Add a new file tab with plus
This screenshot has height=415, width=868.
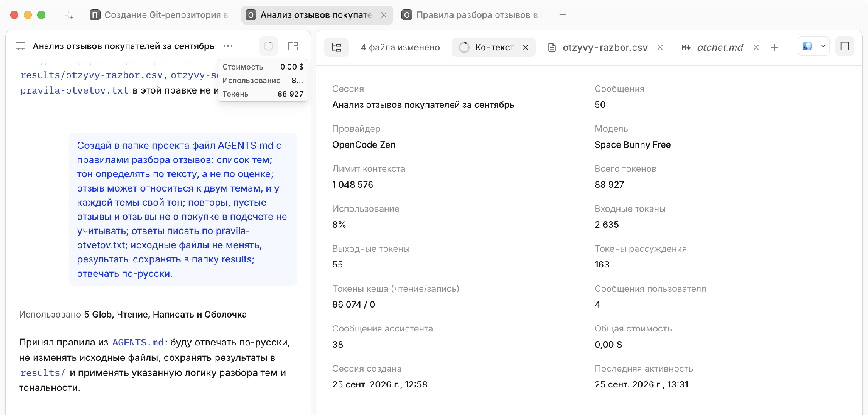774,47
